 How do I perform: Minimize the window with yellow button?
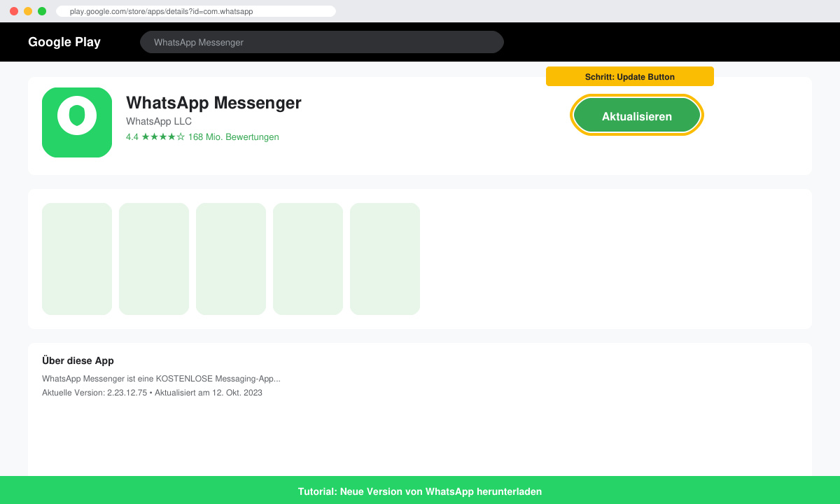(x=28, y=11)
